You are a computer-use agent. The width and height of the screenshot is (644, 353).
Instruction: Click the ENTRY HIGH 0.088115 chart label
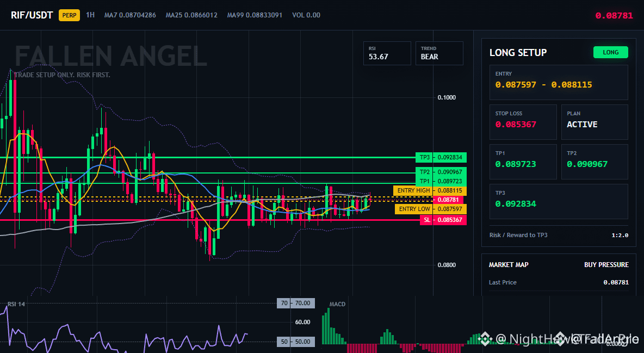(x=430, y=191)
